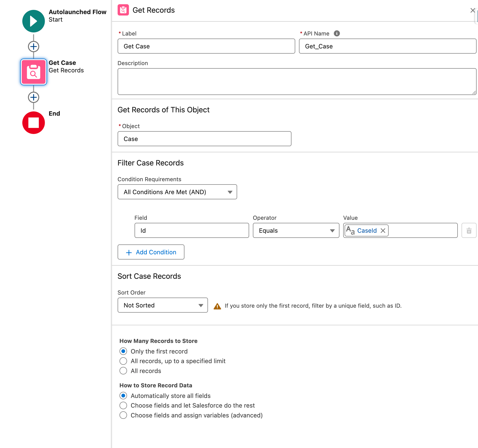
Task: Click the Sort Case Records heading
Action: click(149, 276)
